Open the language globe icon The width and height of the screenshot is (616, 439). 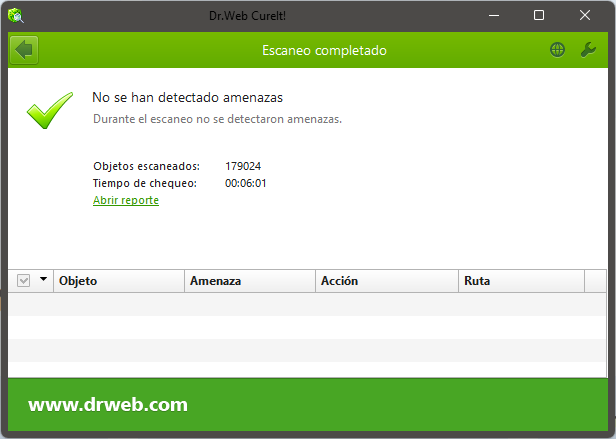(557, 50)
